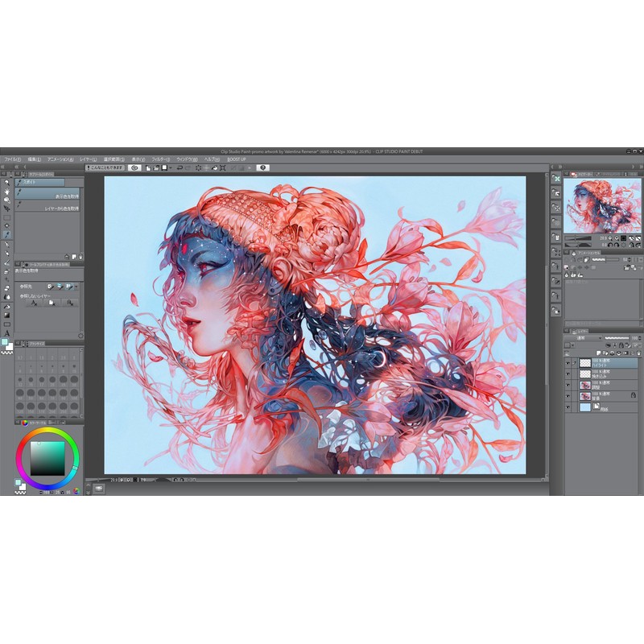Click the Navigator zoom slider
Screen dimensions: 644x644
(x=578, y=238)
